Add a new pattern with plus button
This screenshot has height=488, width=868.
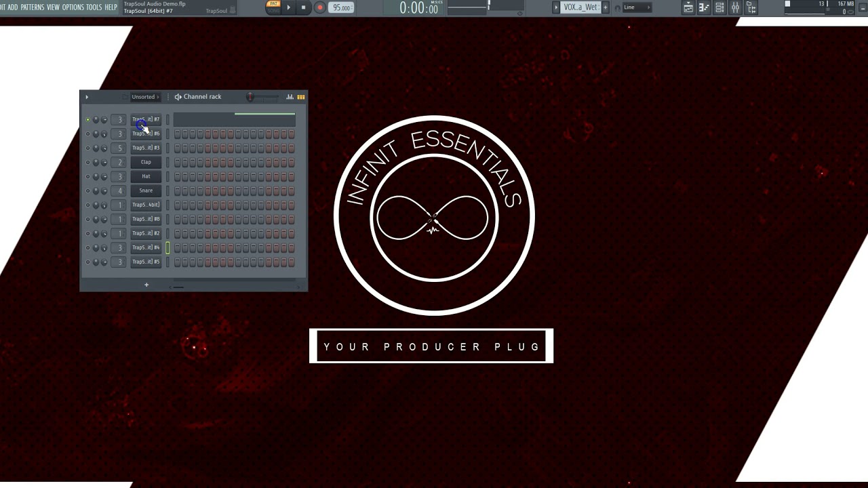[606, 7]
